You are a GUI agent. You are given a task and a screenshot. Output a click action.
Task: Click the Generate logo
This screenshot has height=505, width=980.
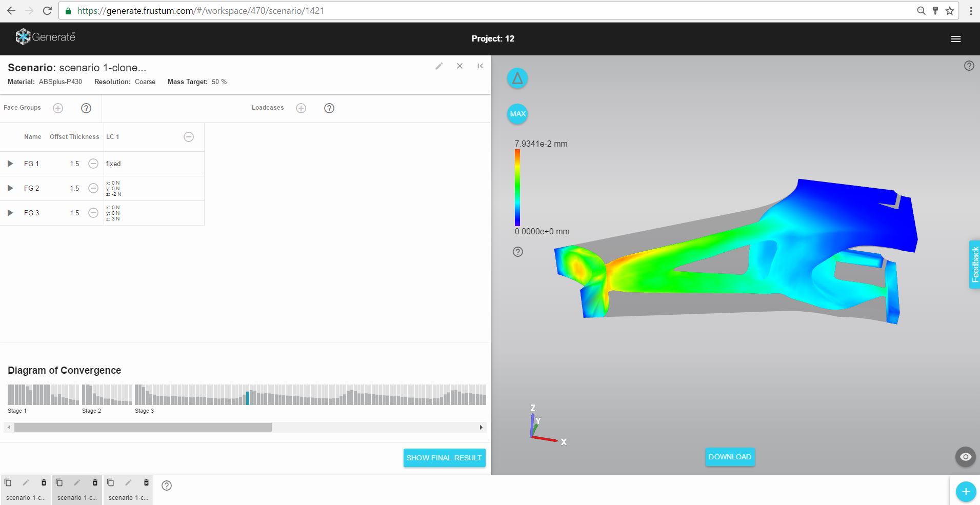coord(45,37)
